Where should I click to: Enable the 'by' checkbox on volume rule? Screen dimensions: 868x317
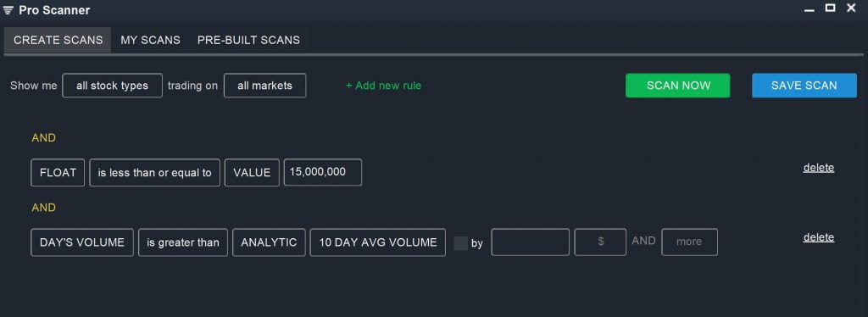pos(460,243)
